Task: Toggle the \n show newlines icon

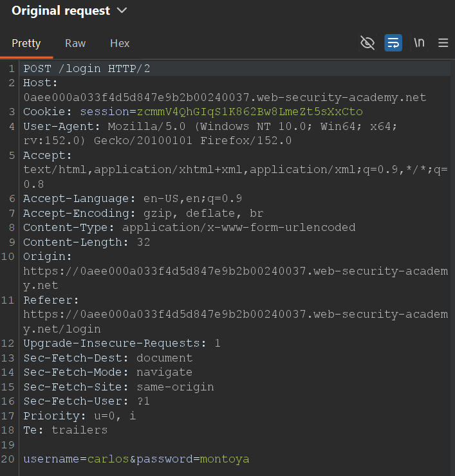Action: pyautogui.click(x=419, y=43)
